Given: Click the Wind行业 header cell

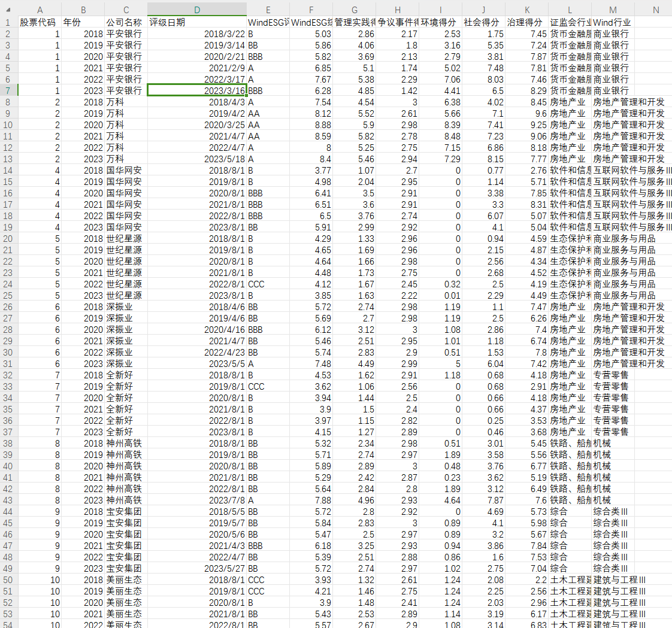Looking at the screenshot, I should coord(613,22).
